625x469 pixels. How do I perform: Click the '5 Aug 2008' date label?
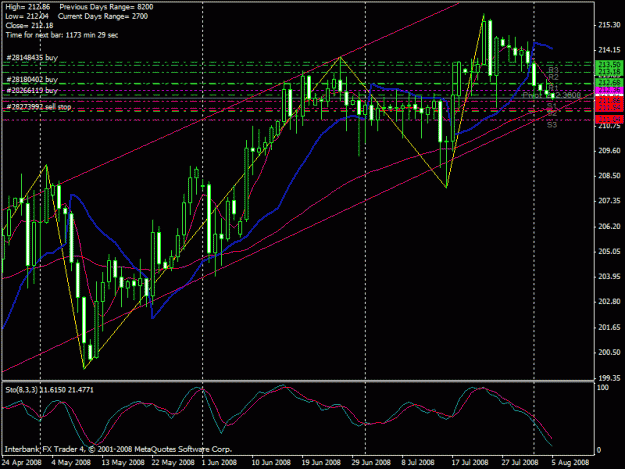coord(570,463)
